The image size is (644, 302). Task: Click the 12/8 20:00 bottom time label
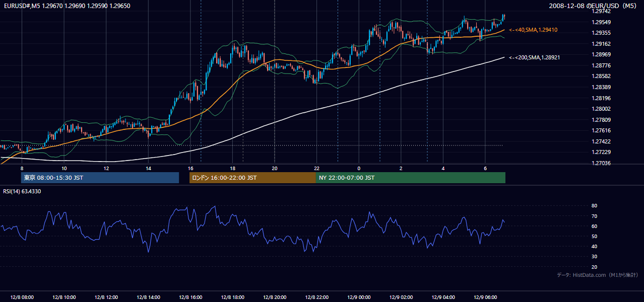click(x=275, y=297)
